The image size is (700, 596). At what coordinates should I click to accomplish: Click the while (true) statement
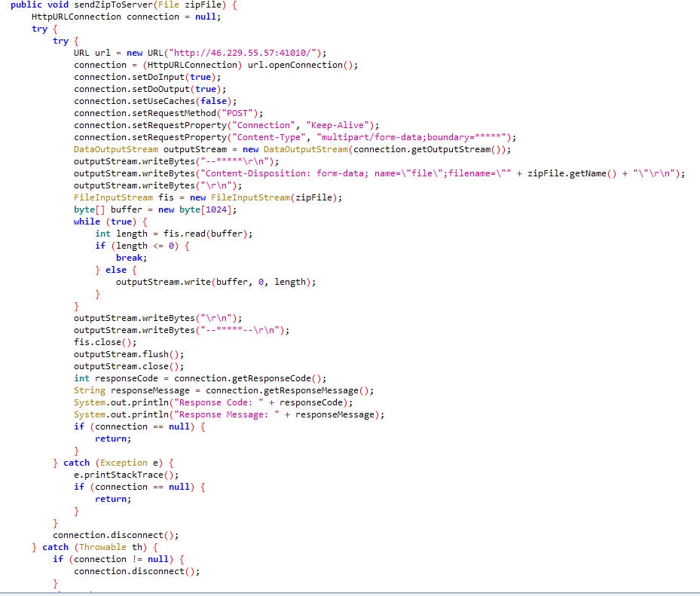click(x=105, y=222)
